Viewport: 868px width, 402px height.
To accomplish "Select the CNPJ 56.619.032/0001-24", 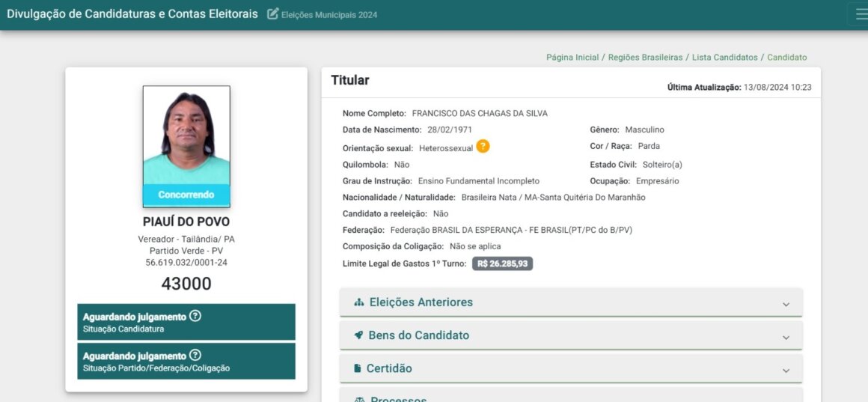I will (x=186, y=263).
